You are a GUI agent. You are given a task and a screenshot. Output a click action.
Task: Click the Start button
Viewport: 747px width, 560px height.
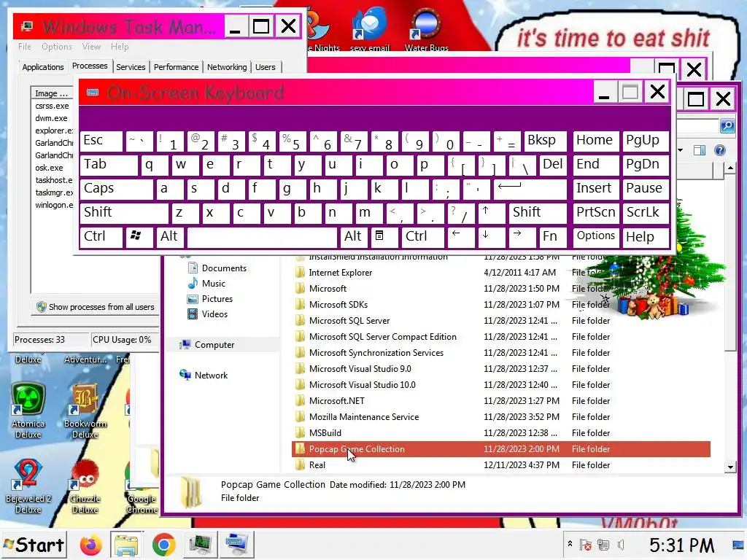click(34, 545)
